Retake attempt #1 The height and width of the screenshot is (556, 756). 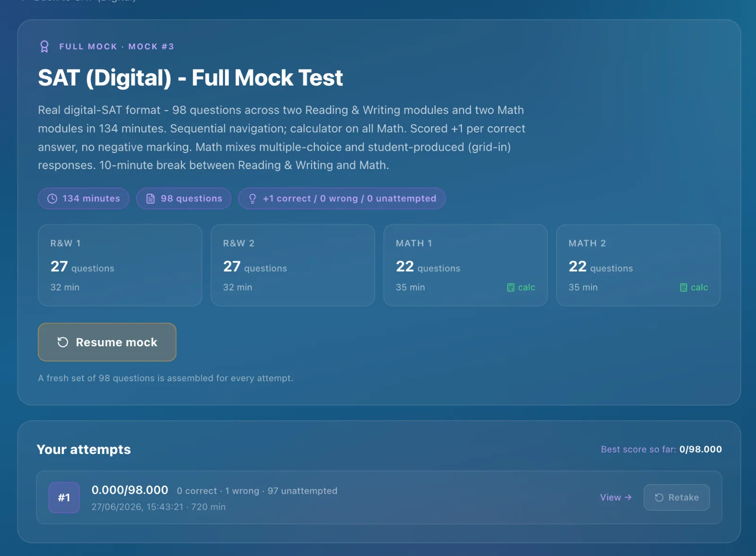(x=677, y=497)
